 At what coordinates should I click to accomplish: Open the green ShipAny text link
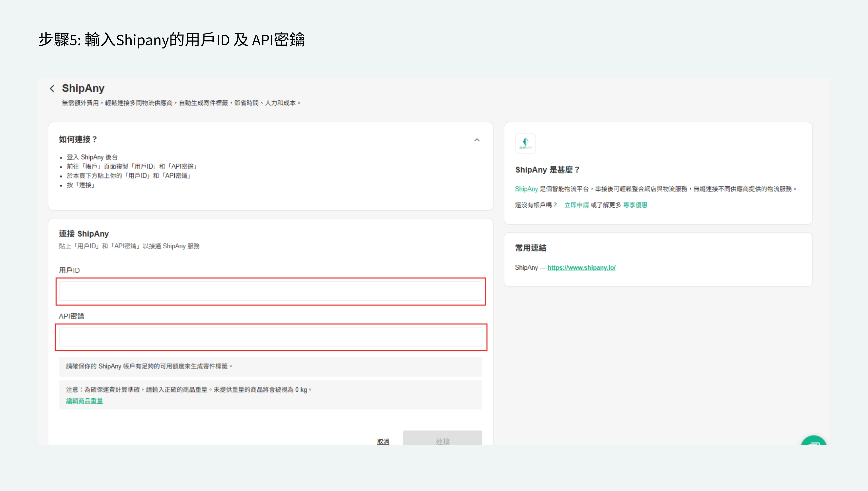[x=526, y=189]
